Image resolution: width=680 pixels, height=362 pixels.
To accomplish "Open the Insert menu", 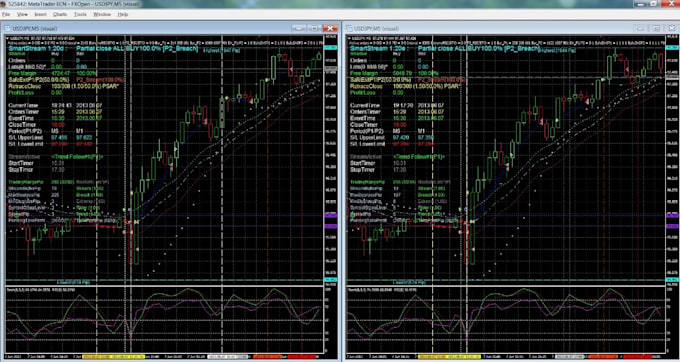I will tap(40, 14).
